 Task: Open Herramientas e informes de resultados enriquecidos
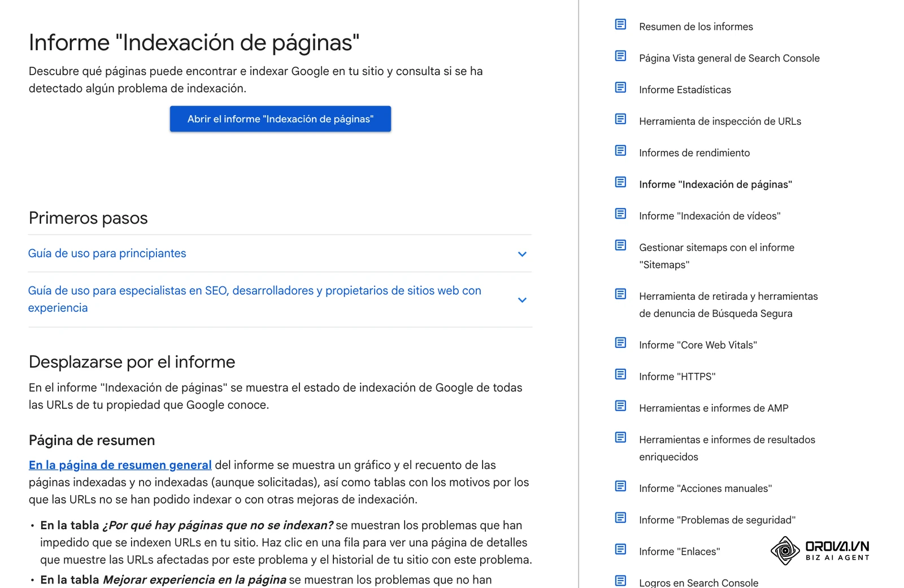[727, 448]
